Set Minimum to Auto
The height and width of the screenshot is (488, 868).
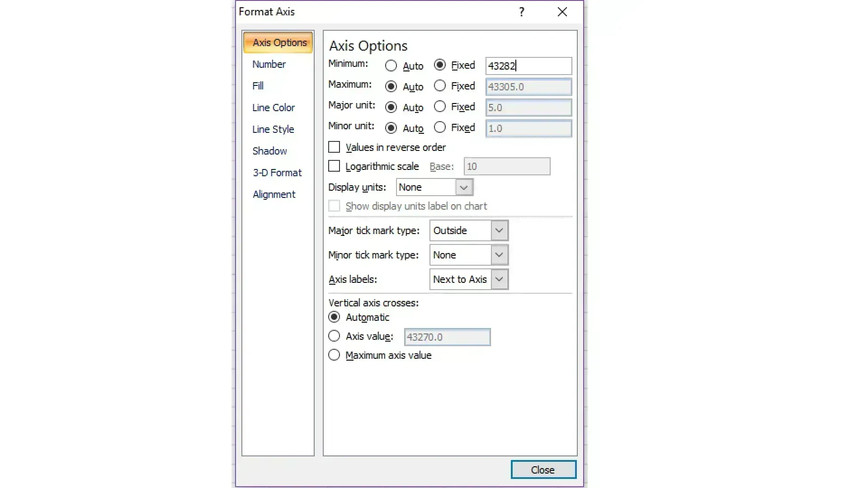(391, 66)
